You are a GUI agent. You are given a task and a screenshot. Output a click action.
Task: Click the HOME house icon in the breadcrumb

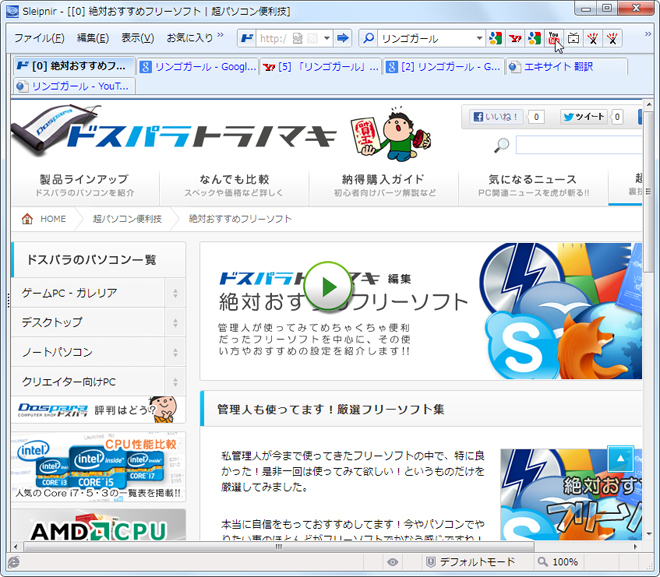coord(27,218)
